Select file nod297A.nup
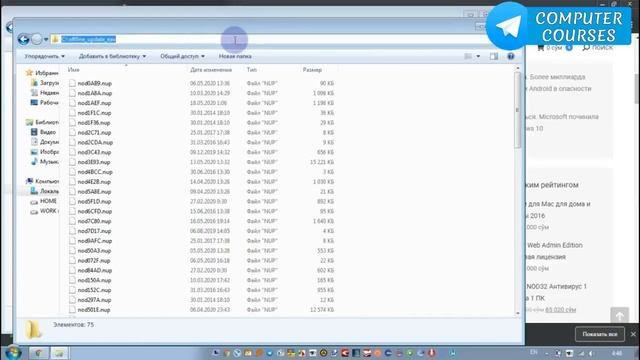The width and height of the screenshot is (640, 360). (x=94, y=300)
